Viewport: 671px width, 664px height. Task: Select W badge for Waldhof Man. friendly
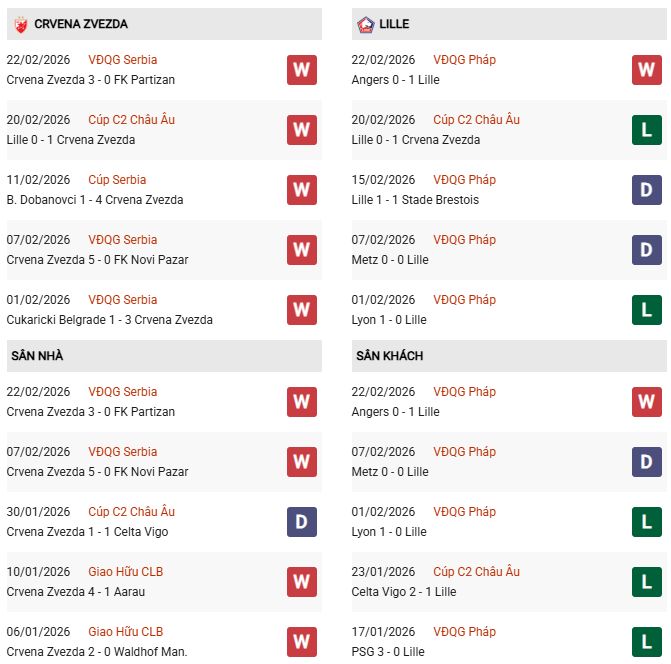coord(301,642)
